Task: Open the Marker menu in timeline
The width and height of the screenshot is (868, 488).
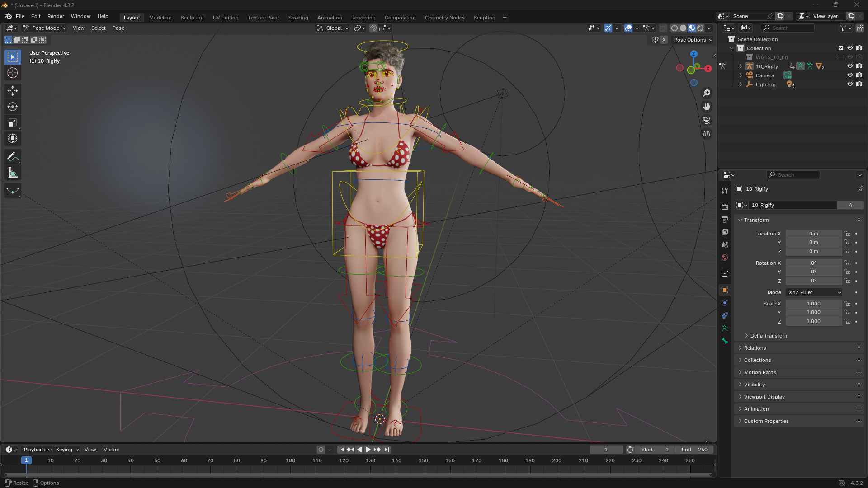Action: click(x=111, y=450)
